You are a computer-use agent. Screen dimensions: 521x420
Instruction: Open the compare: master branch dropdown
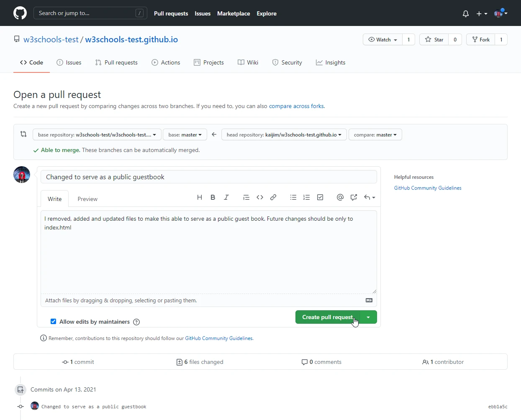(x=375, y=135)
